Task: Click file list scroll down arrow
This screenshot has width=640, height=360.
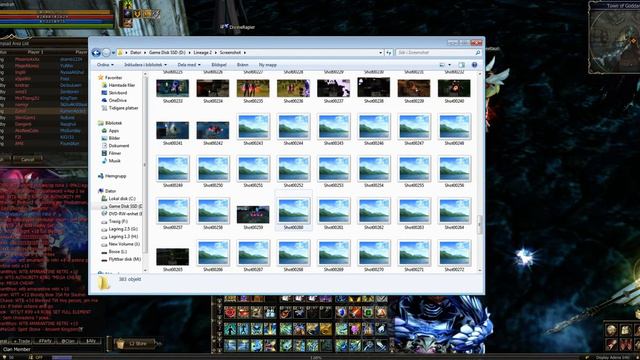Action: 480,270
